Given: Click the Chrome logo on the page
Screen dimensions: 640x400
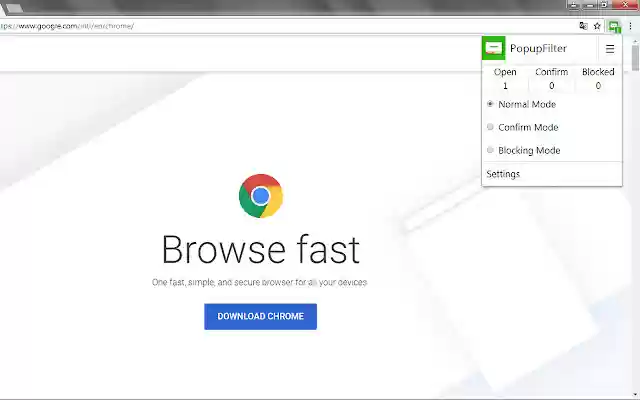Looking at the screenshot, I should click(261, 196).
